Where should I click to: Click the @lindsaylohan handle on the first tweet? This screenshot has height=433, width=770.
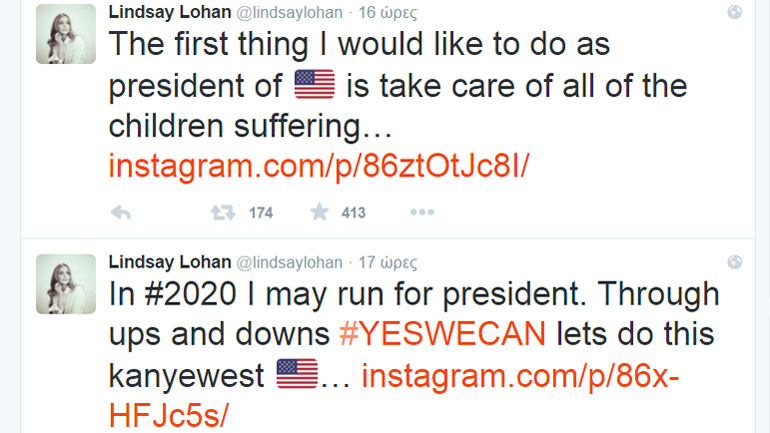tap(288, 13)
